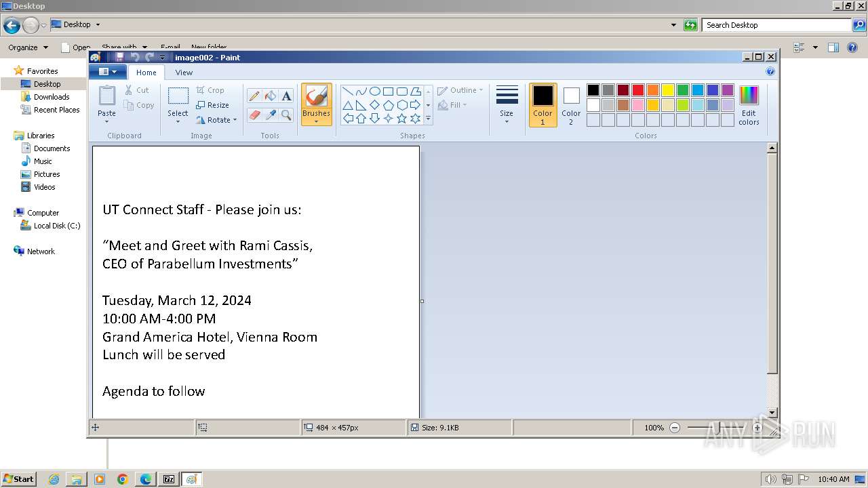The height and width of the screenshot is (488, 868).
Task: Pick the purple color swatch
Action: coord(728,90)
